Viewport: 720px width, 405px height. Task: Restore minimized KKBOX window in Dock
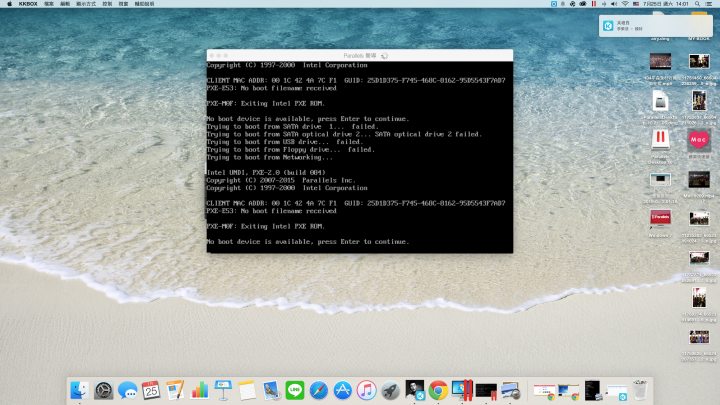[x=616, y=393]
